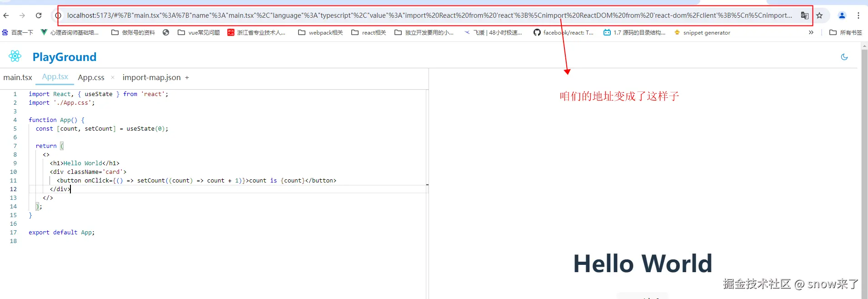This screenshot has height=299, width=868.
Task: Toggle dark mode with the moon icon
Action: pyautogui.click(x=844, y=57)
